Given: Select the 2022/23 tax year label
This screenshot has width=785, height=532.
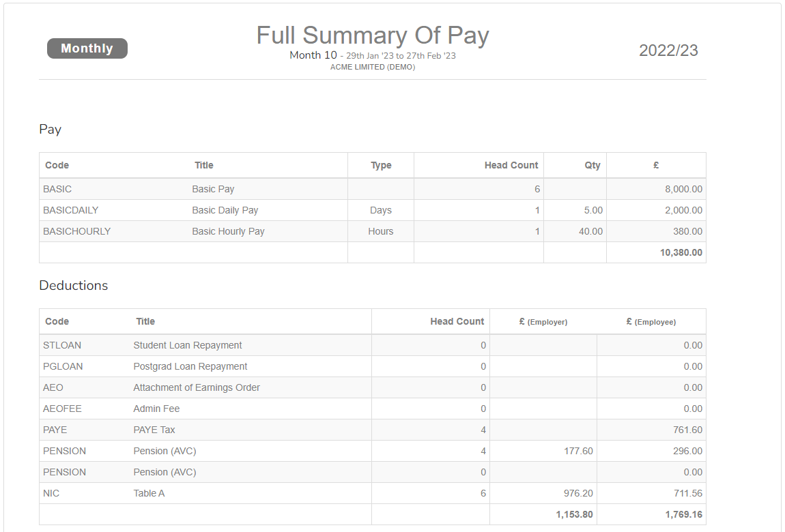Looking at the screenshot, I should (x=668, y=50).
